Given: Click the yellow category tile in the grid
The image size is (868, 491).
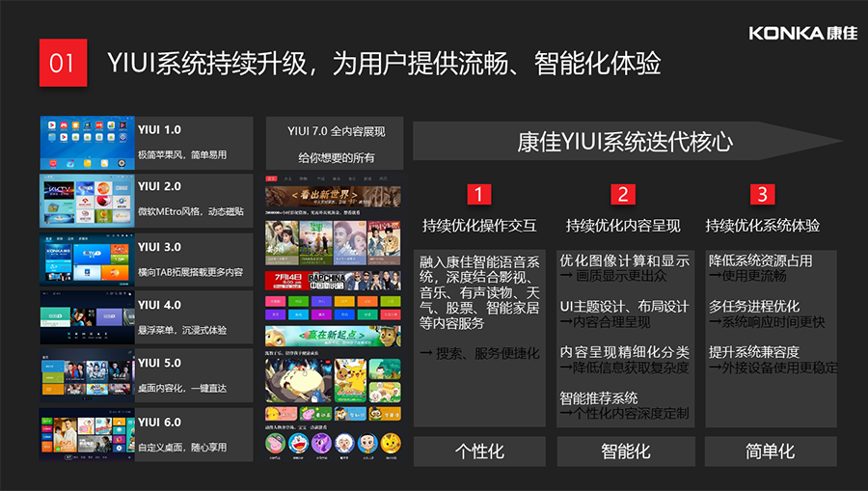Looking at the screenshot, I should click(344, 302).
